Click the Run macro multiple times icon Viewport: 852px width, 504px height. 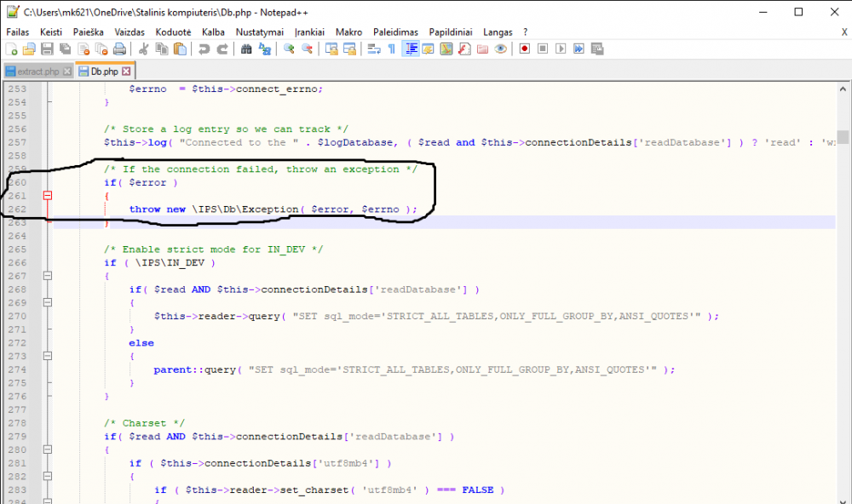pos(579,49)
